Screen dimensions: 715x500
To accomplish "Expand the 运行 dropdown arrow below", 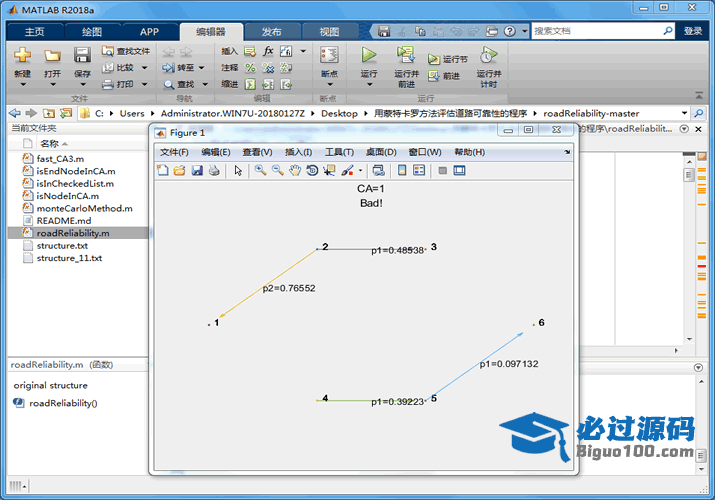I will point(369,85).
